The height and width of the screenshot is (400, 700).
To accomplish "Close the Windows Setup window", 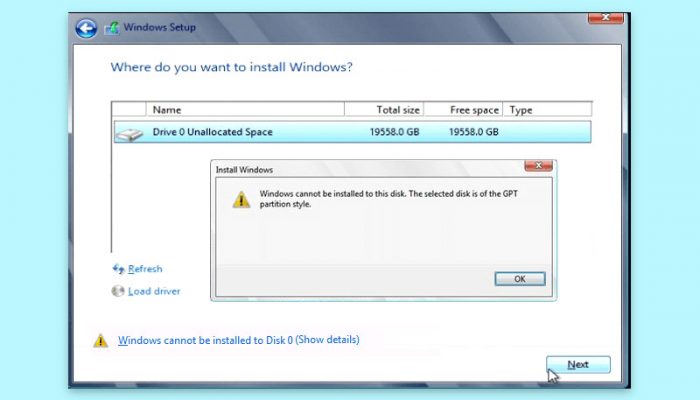I will pos(605,18).
